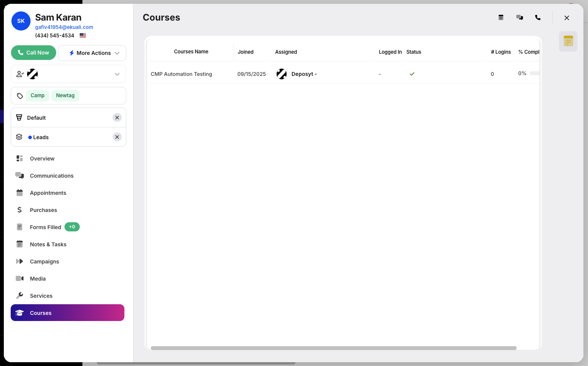Screen dimensions: 588x366
Task: Click the Communications chat bubble icon
Action: pyautogui.click(x=19, y=175)
